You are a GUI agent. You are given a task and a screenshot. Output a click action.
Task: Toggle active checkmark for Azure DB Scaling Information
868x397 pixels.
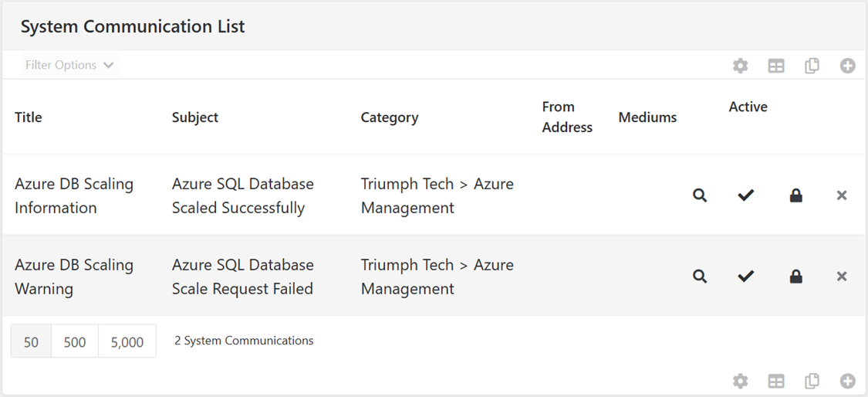click(x=745, y=195)
